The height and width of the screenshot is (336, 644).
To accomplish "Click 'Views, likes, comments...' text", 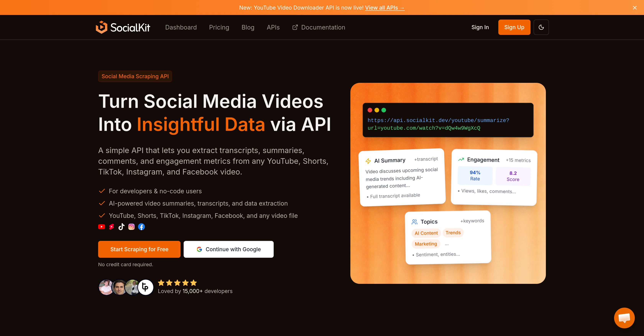I will 489,191.
